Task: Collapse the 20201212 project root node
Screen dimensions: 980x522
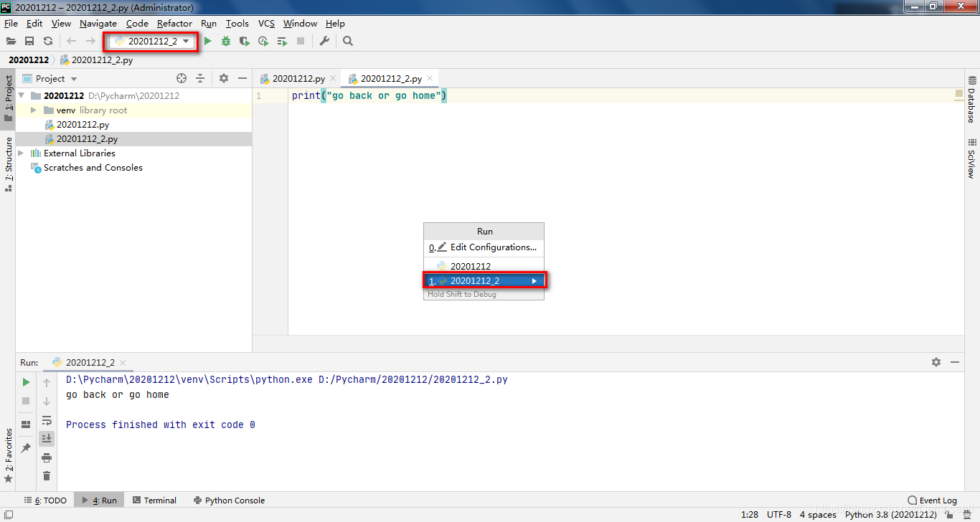Action: click(x=22, y=95)
